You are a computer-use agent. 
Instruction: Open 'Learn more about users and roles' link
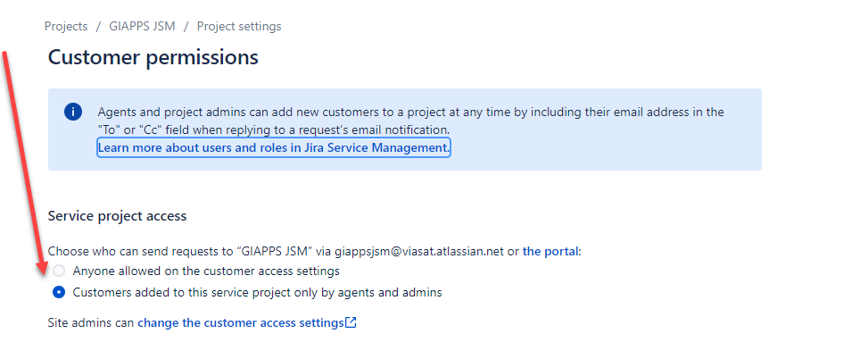[273, 146]
